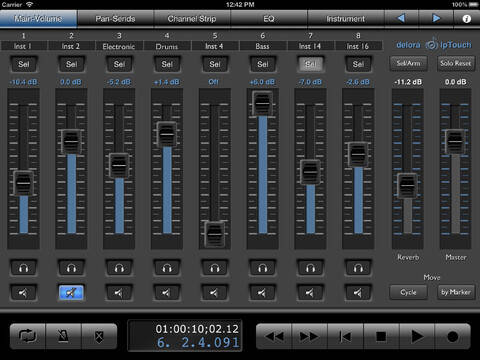Select the Inst 16 channel with Sel
The height and width of the screenshot is (360, 480).
point(358,64)
